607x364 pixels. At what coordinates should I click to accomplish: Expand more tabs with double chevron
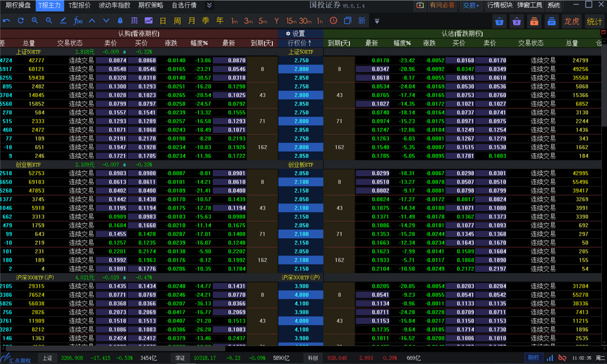click(x=209, y=6)
